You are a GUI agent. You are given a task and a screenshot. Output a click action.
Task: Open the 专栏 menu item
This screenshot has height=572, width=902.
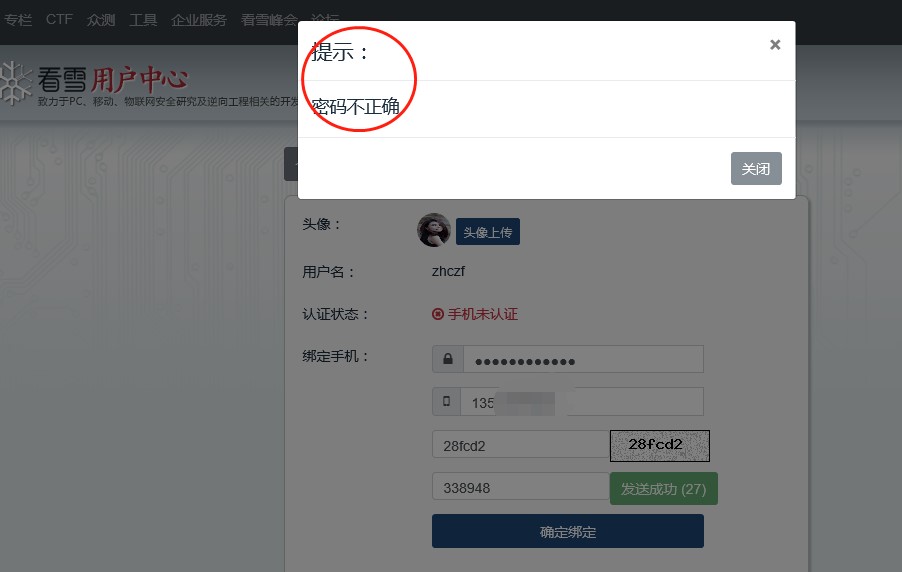(x=18, y=20)
